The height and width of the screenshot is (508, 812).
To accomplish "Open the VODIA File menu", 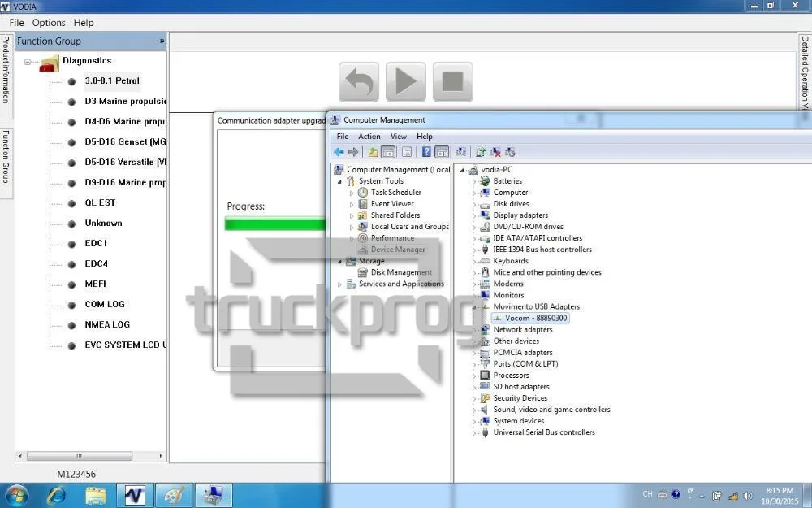I will click(16, 23).
